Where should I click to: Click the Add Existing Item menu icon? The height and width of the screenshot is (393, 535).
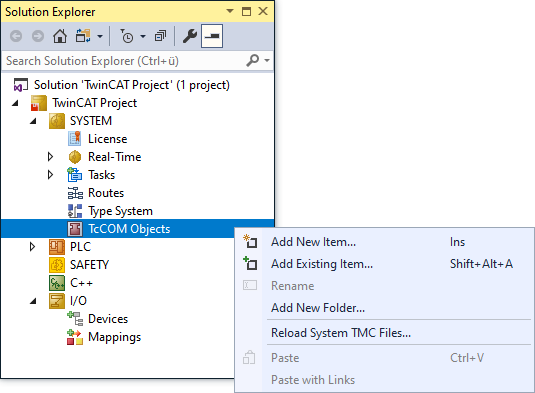point(250,263)
